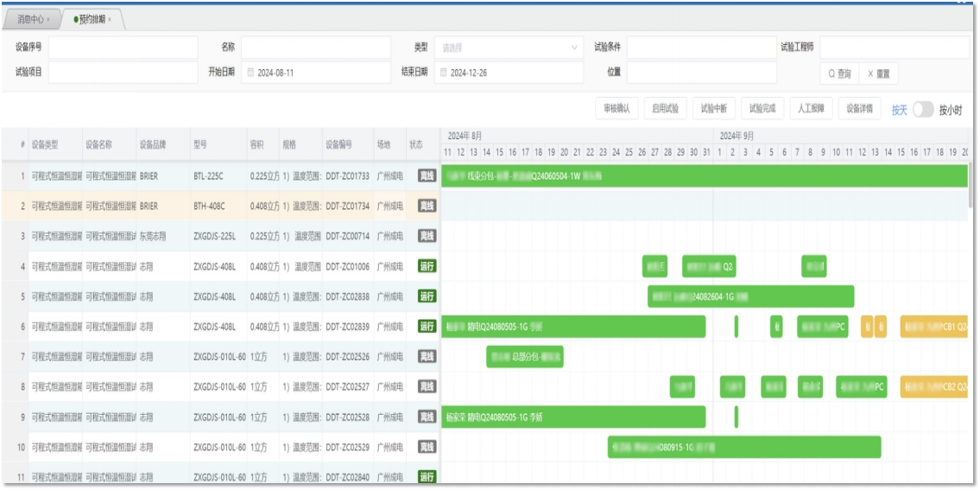The height and width of the screenshot is (490, 980).
Task: Click the 人工报障 button
Action: pyautogui.click(x=812, y=109)
